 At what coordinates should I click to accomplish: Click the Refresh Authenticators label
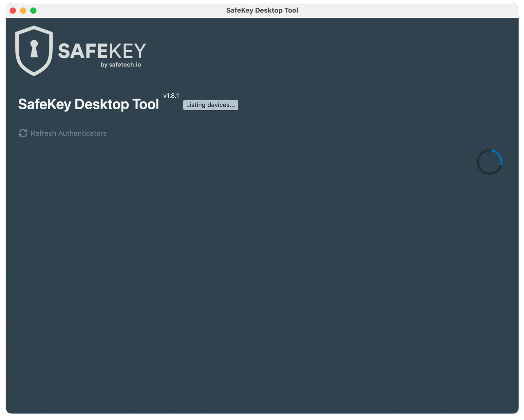[x=69, y=133]
